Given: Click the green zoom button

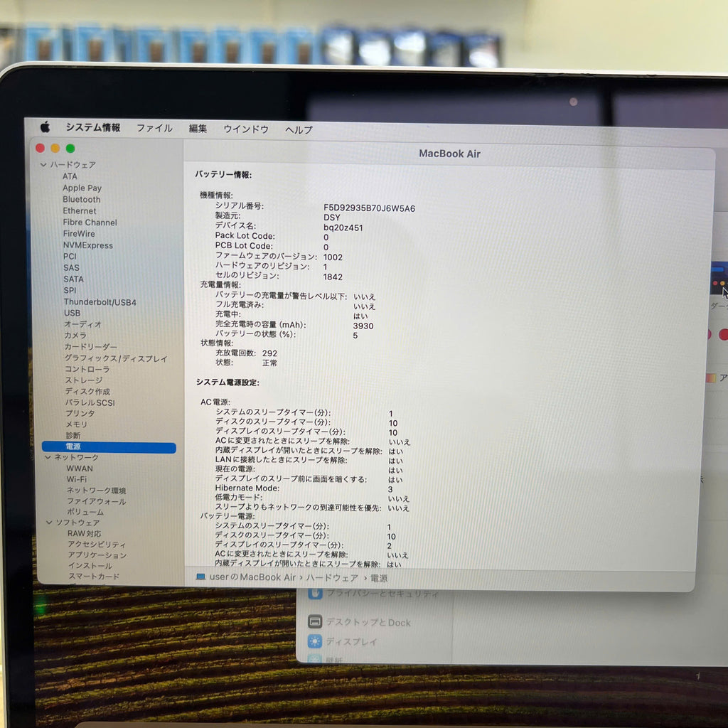Looking at the screenshot, I should (70, 148).
